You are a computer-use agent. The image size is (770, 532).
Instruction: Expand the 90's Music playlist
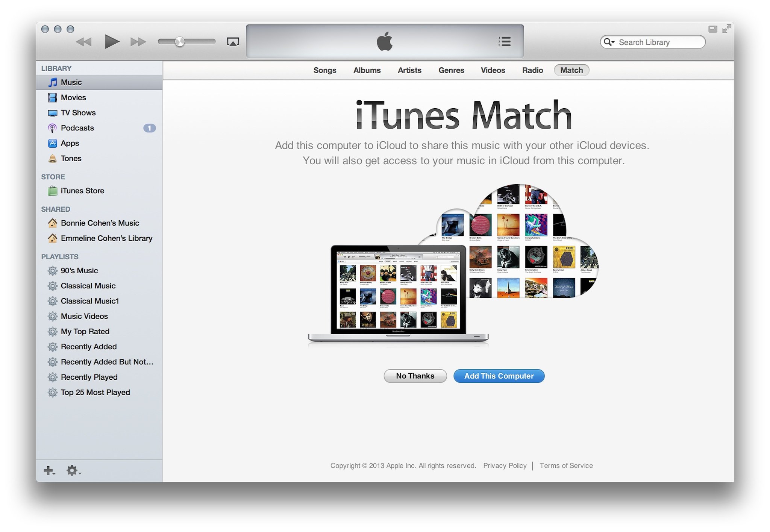(80, 271)
